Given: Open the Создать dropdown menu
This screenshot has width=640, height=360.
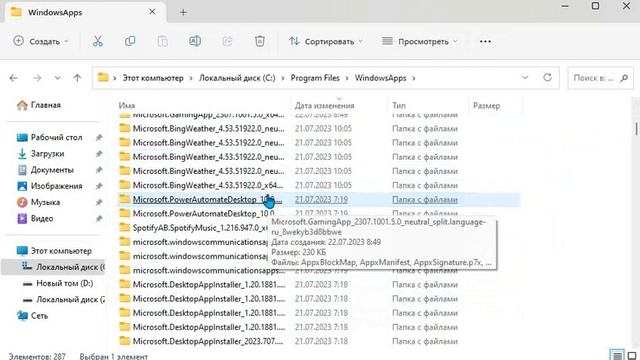Looking at the screenshot, I should pyautogui.click(x=40, y=41).
